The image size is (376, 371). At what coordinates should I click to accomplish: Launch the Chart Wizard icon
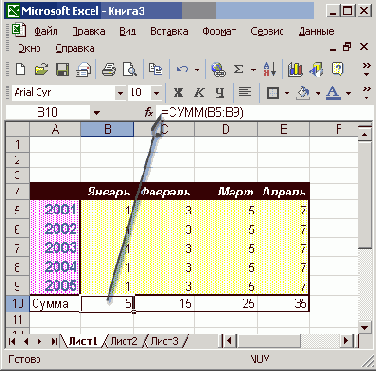pos(295,69)
